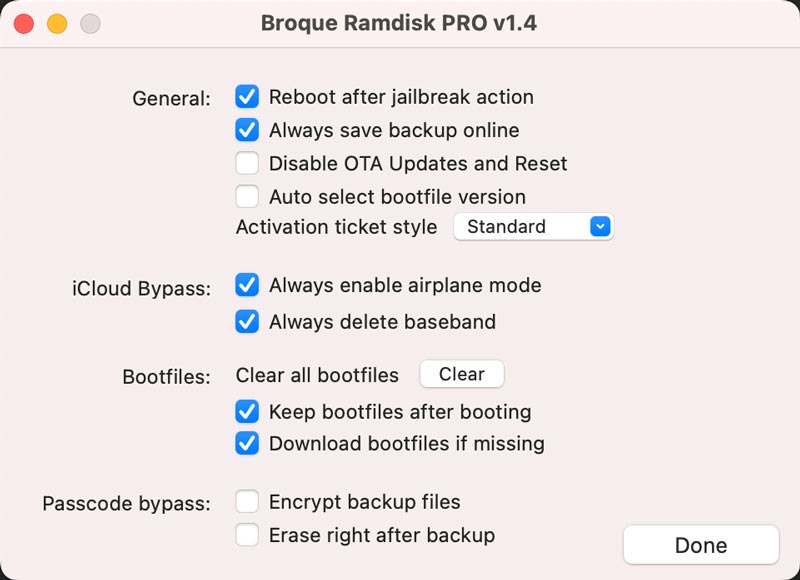
Task: Click the blue chevron beside Standard
Action: pos(599,226)
